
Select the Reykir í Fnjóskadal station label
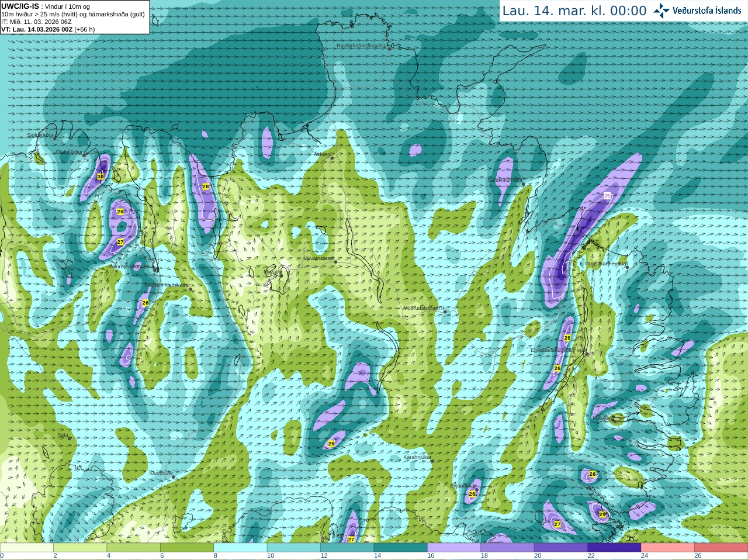click(168, 285)
